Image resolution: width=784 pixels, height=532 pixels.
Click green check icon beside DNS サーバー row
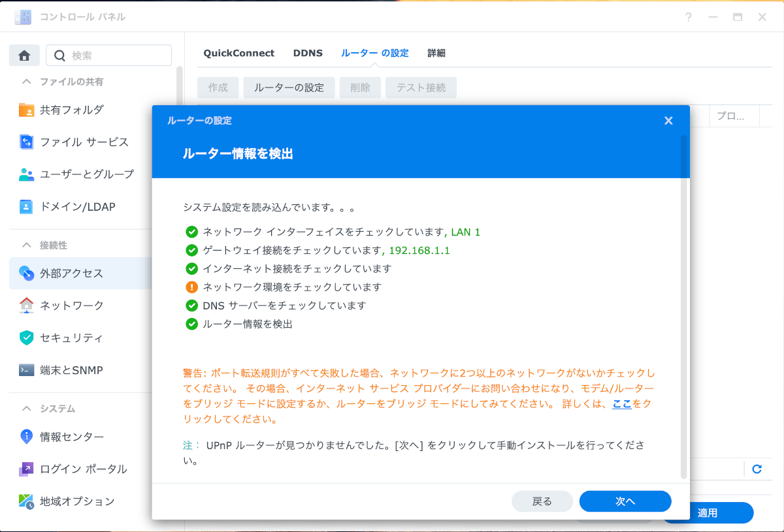(191, 305)
